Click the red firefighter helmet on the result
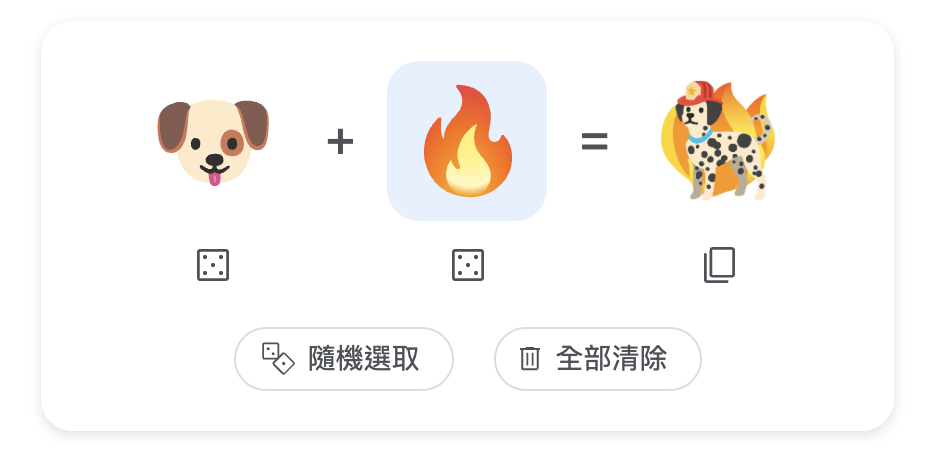Viewport: 946px width, 454px height. click(698, 93)
